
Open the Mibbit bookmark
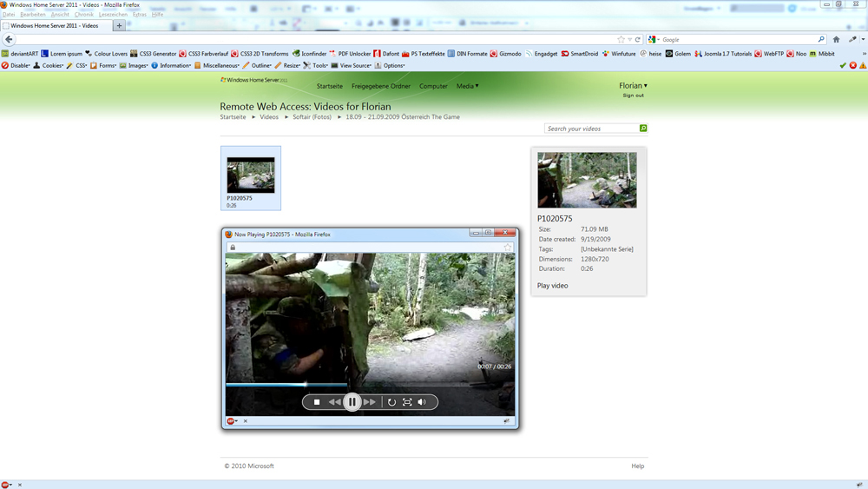tap(822, 54)
